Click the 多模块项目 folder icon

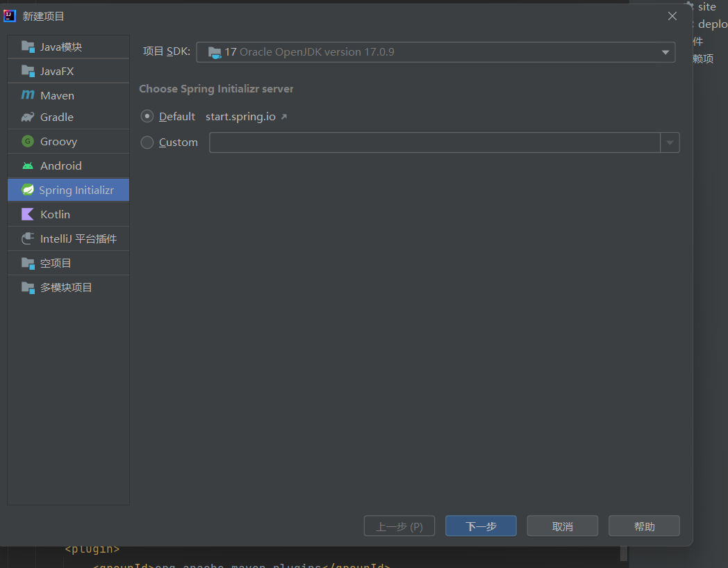coord(28,288)
